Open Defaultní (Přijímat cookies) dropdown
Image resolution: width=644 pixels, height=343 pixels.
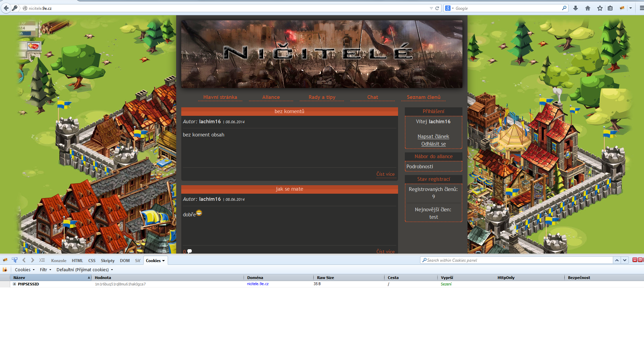tap(85, 270)
